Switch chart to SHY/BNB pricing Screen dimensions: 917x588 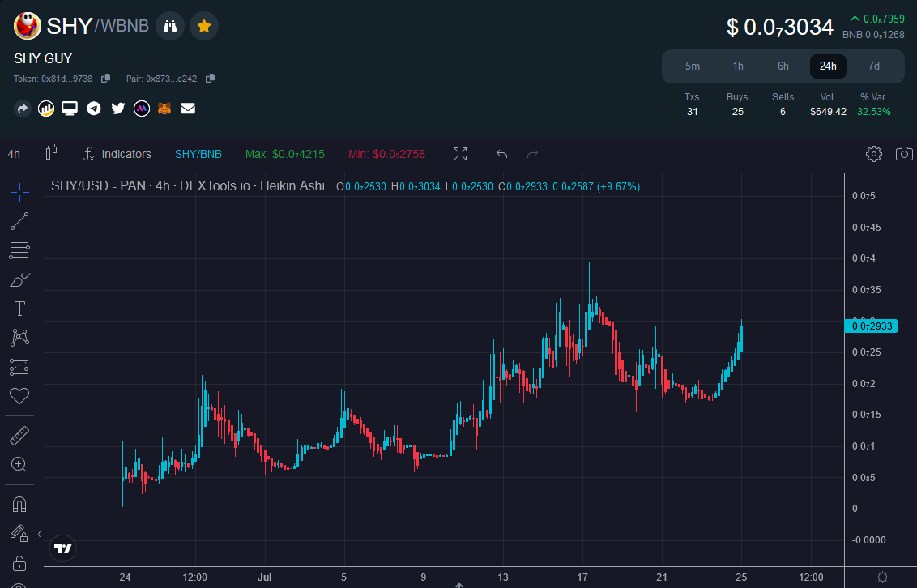point(198,154)
